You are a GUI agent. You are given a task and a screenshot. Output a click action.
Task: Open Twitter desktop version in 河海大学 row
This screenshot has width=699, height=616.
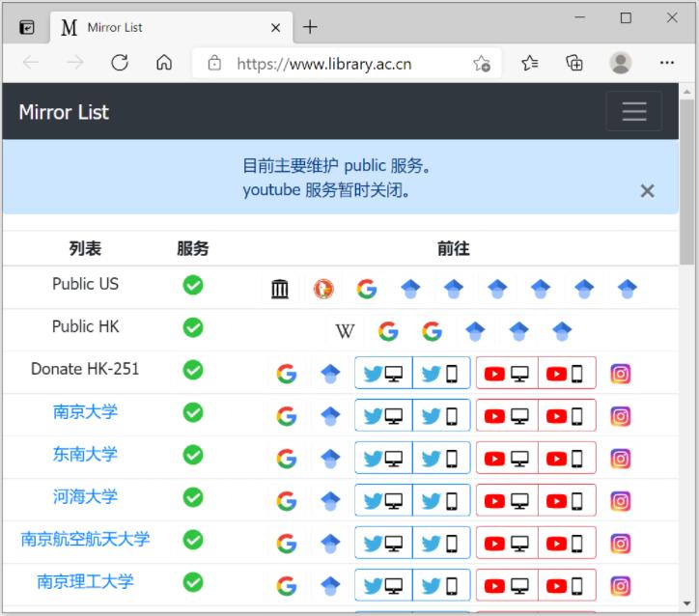point(383,501)
